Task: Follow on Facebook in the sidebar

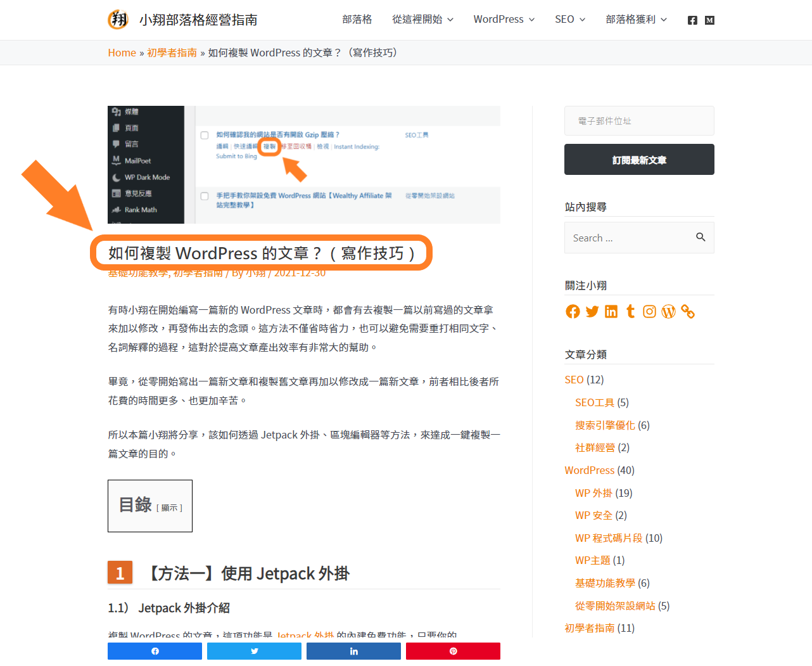Action: pos(573,311)
